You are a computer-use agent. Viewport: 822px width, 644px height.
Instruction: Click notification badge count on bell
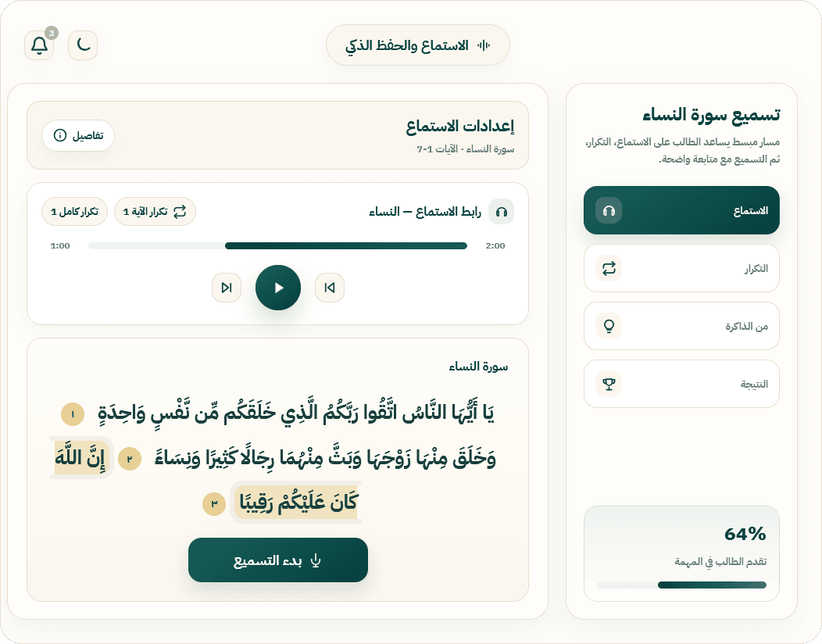[x=52, y=33]
